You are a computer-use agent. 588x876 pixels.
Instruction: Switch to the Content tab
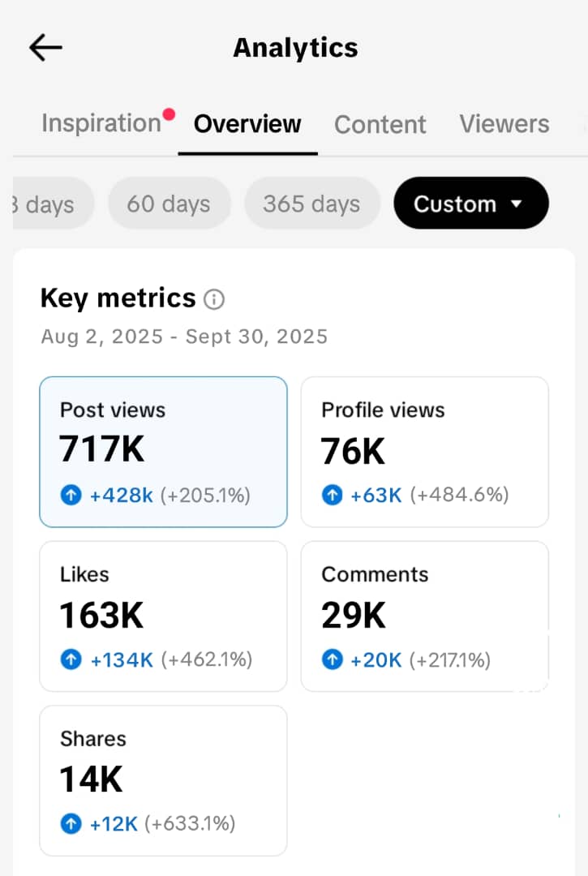(380, 124)
